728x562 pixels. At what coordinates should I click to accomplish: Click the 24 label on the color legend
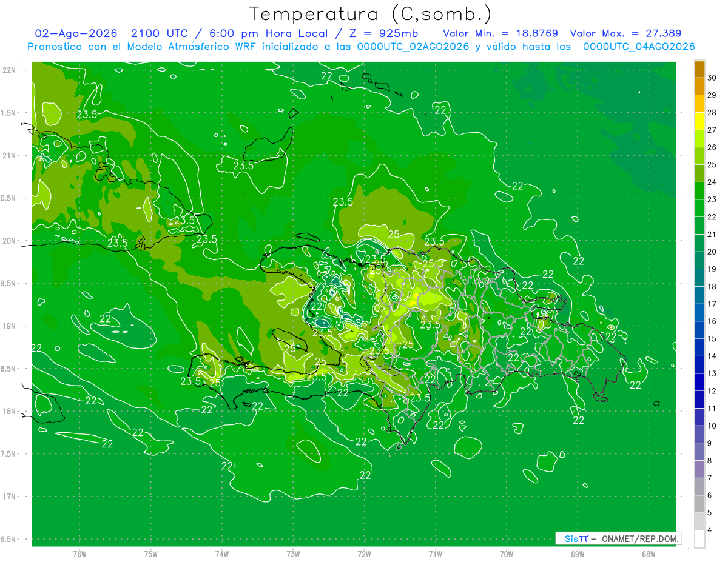click(x=712, y=182)
